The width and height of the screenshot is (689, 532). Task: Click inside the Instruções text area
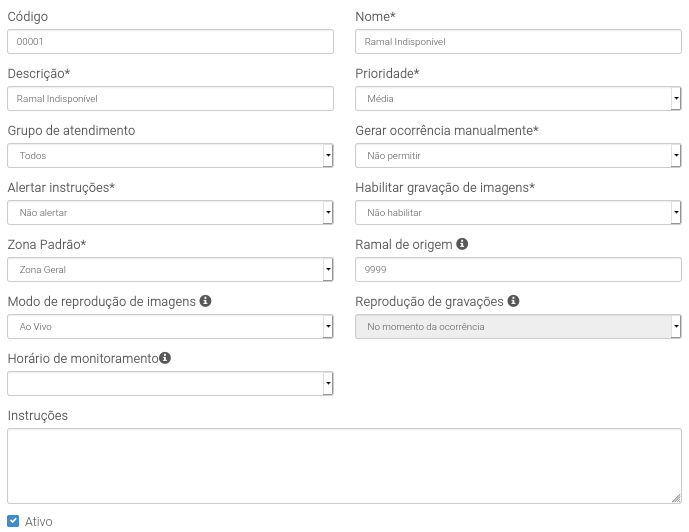[x=344, y=466]
